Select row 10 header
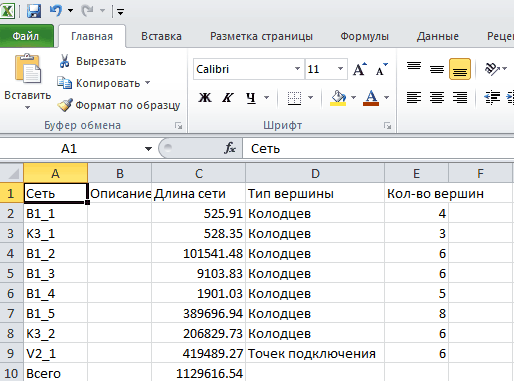The height and width of the screenshot is (381, 514). point(12,373)
